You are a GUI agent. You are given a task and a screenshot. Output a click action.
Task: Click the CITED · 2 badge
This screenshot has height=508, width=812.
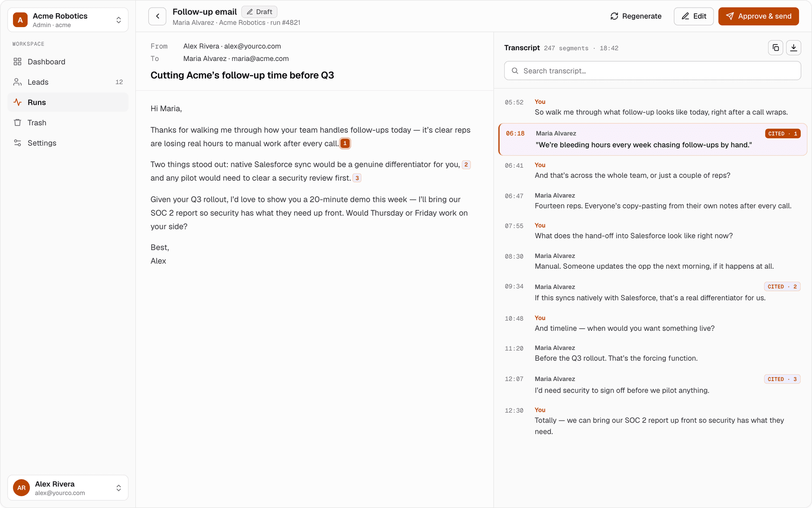point(782,287)
